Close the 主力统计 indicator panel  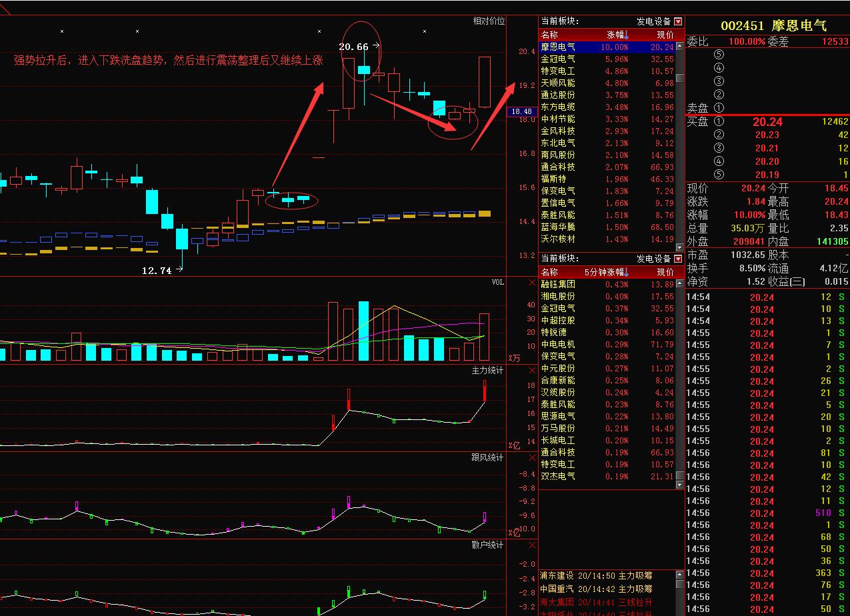[531, 370]
